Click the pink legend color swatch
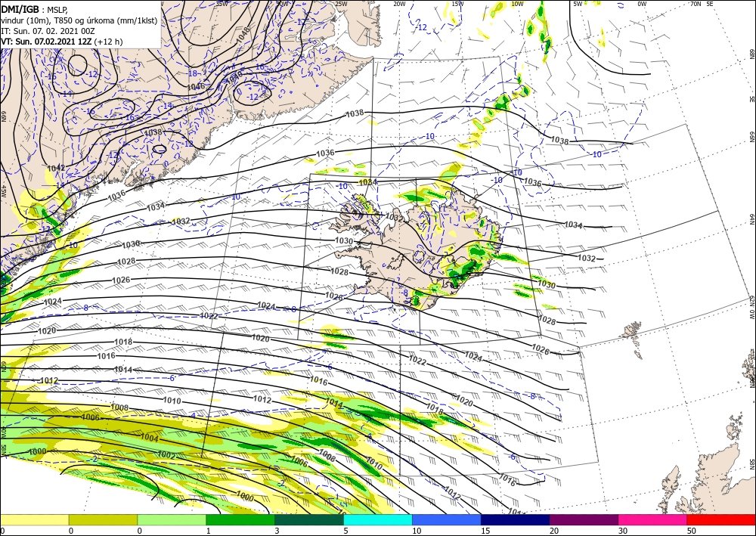 tap(653, 519)
